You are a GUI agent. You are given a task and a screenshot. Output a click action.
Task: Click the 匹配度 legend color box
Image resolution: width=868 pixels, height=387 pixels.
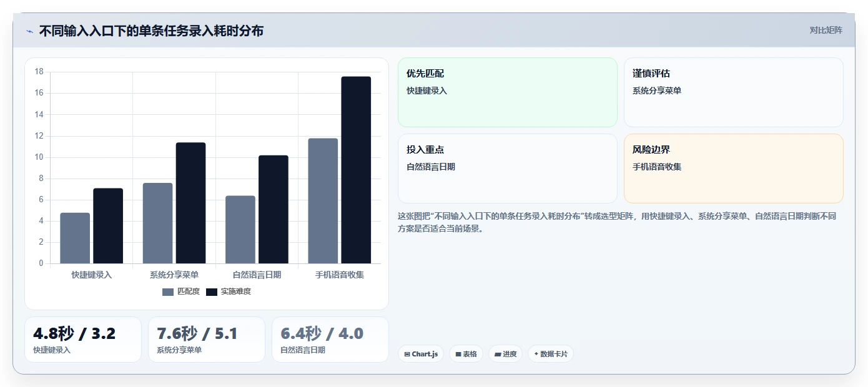168,291
